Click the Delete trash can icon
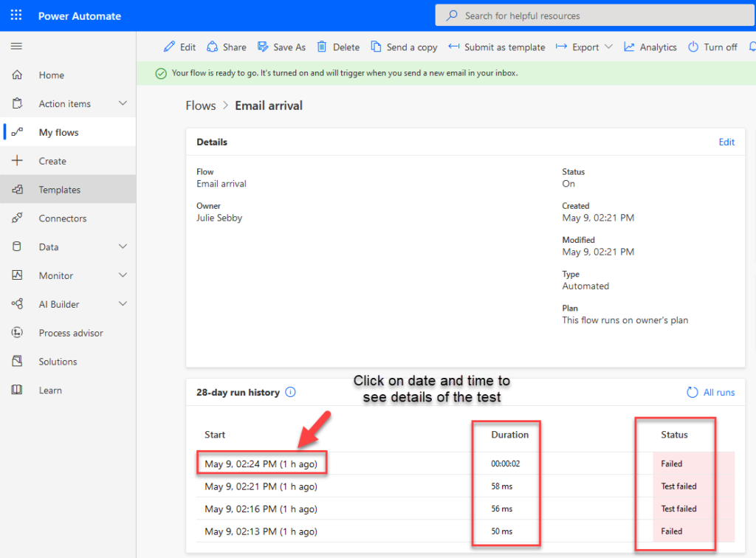 pyautogui.click(x=322, y=46)
